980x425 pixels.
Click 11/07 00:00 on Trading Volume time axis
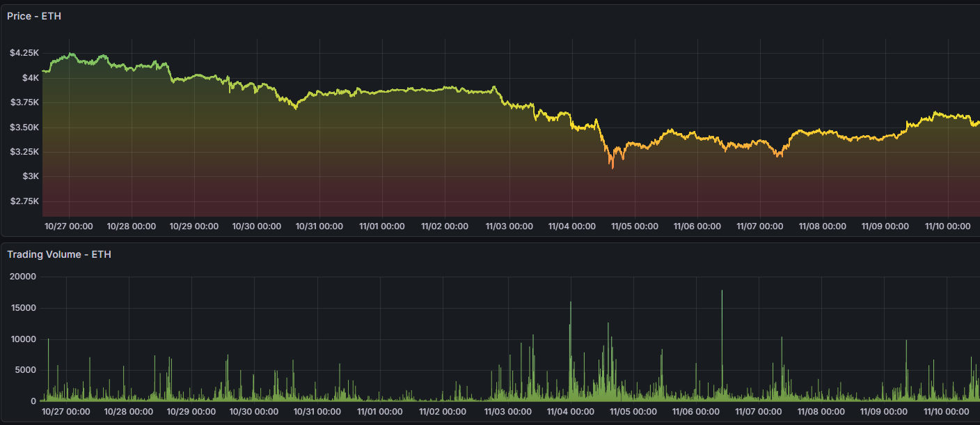759,412
